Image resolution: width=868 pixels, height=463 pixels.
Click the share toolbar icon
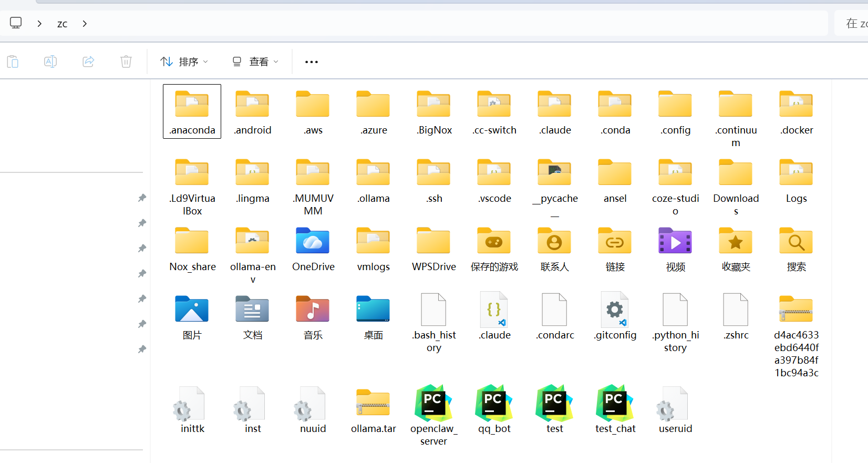coord(88,61)
